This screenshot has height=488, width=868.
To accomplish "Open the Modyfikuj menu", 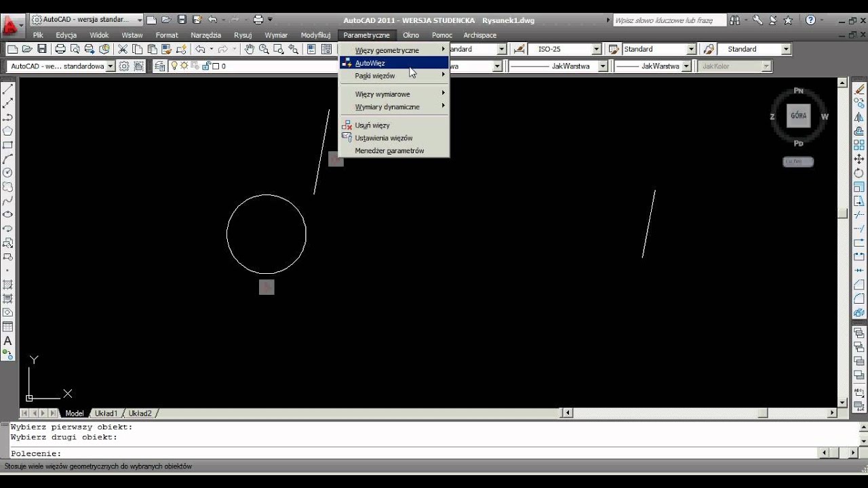I will 315,35.
